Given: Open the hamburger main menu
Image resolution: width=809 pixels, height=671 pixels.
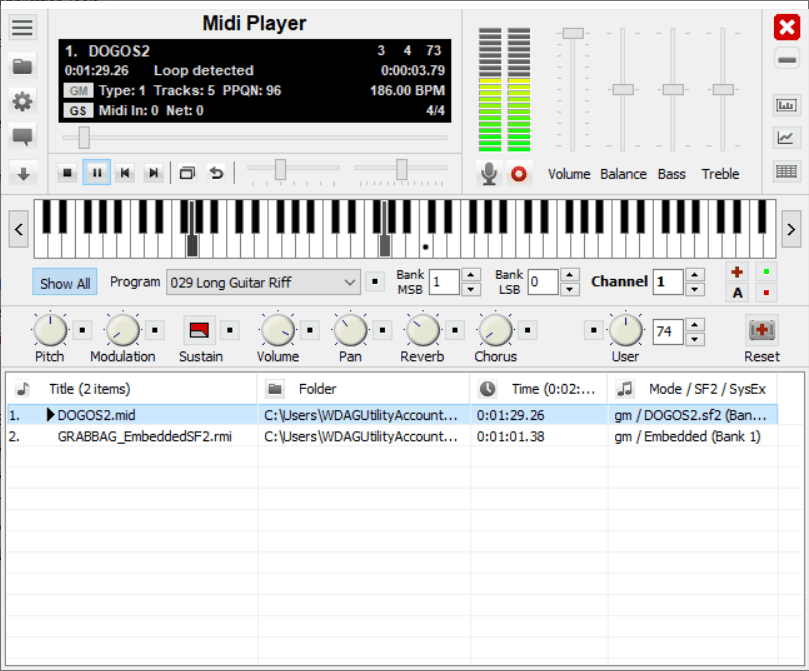Looking at the screenshot, I should [x=22, y=27].
